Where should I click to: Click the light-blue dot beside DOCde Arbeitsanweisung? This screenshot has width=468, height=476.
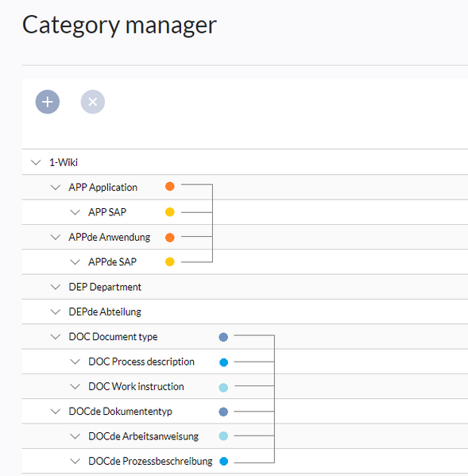(223, 436)
